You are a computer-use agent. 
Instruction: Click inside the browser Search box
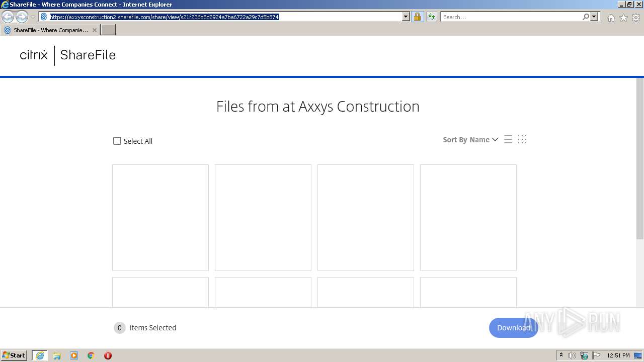coord(511,17)
